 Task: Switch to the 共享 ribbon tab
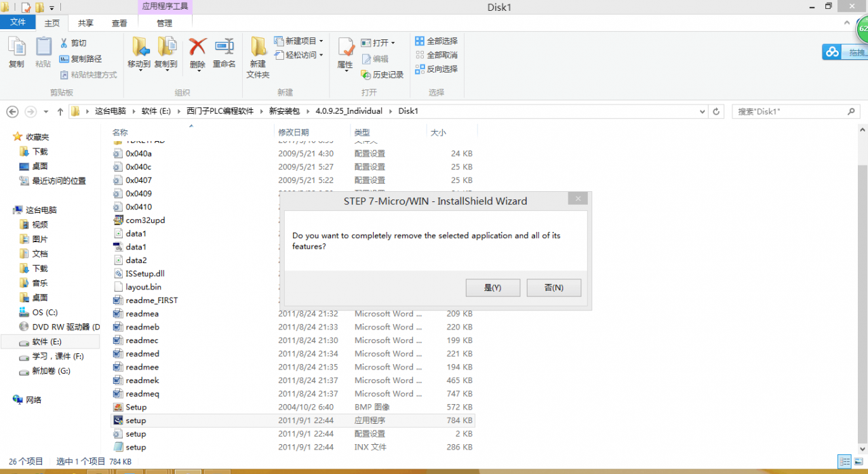click(86, 23)
